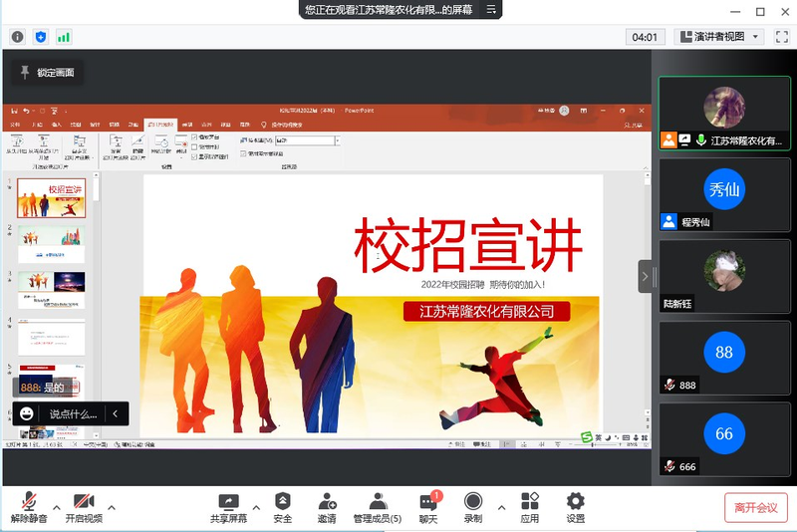Click the share screen icon (共享屏幕)
The width and height of the screenshot is (797, 532).
pos(228,501)
